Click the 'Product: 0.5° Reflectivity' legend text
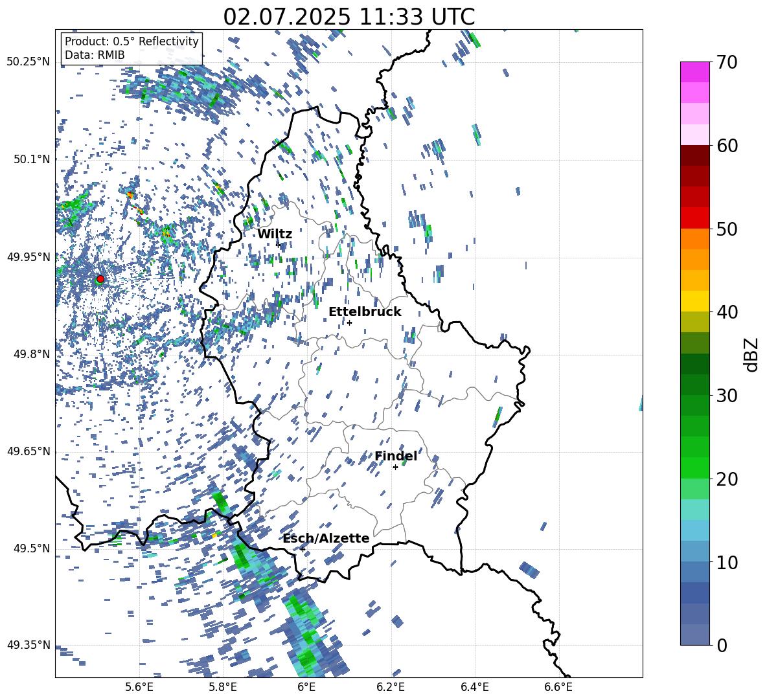The height and width of the screenshot is (700, 767). tap(132, 41)
